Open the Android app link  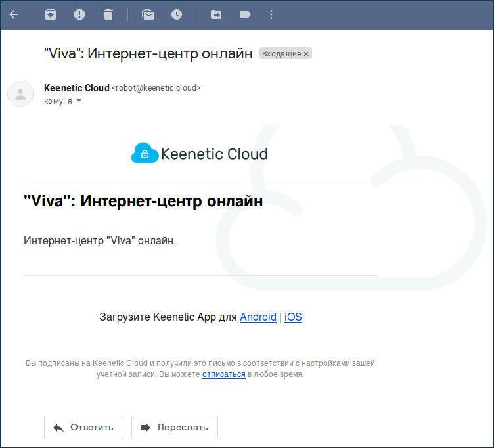tap(258, 317)
